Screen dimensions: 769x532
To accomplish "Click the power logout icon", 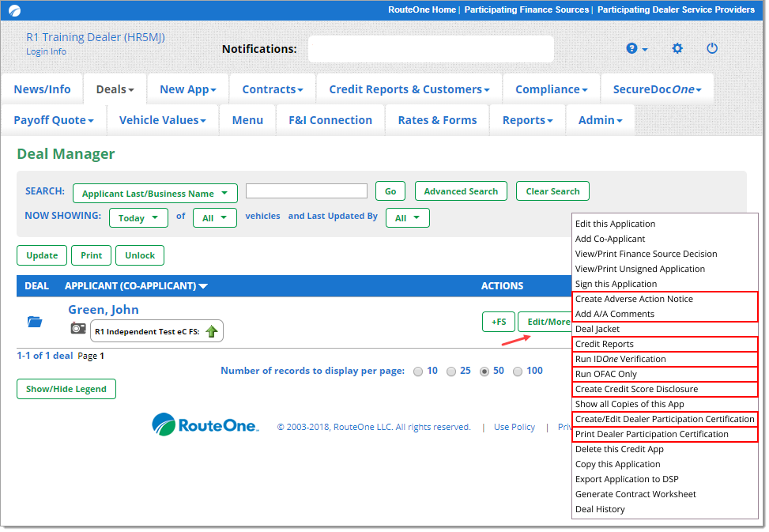I will (x=712, y=48).
